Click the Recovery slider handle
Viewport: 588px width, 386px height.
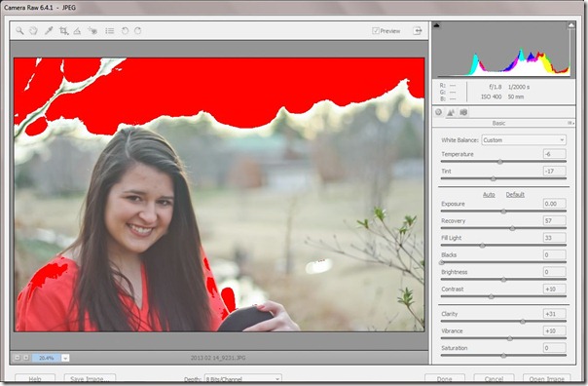coord(512,228)
